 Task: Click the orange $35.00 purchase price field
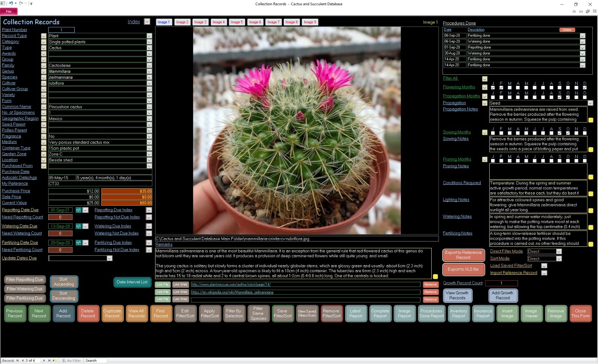point(127,191)
